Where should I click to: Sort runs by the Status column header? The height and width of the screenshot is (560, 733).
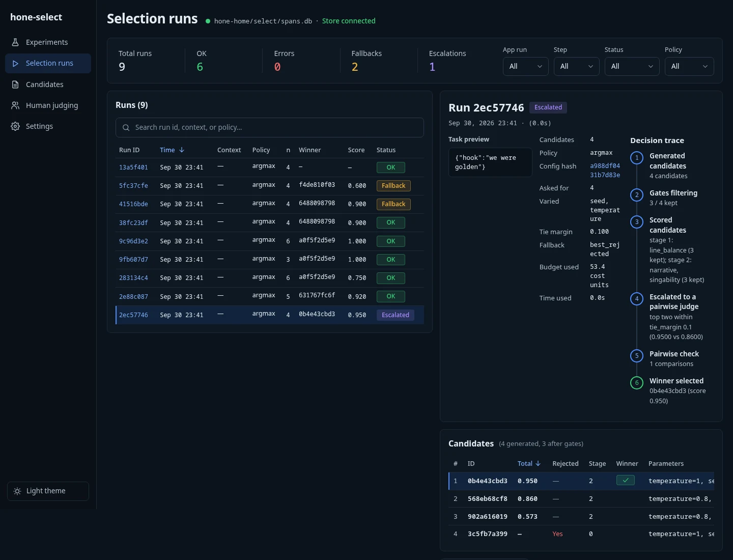(x=386, y=150)
